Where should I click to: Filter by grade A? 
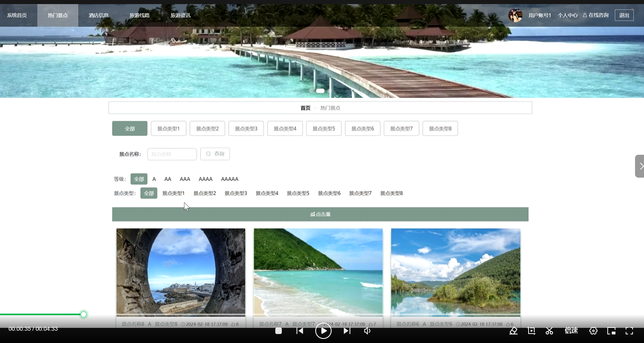(154, 179)
